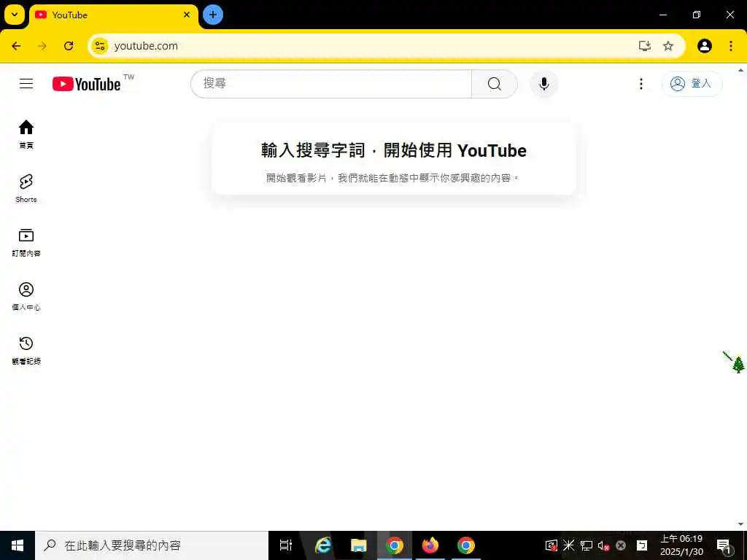747x560 pixels.
Task: Open network icon in system tray
Action: coord(587,545)
